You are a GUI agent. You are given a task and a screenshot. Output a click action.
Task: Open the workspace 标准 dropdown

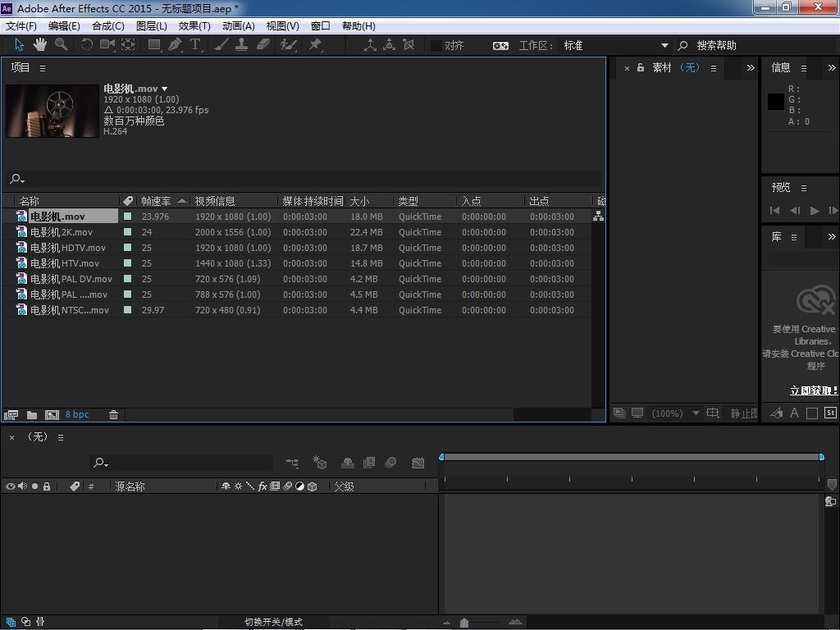click(x=615, y=46)
